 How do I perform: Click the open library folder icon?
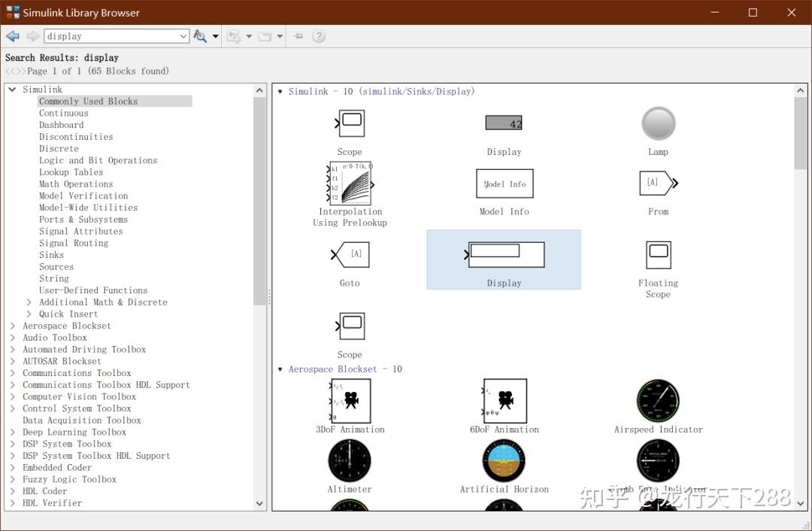[265, 36]
